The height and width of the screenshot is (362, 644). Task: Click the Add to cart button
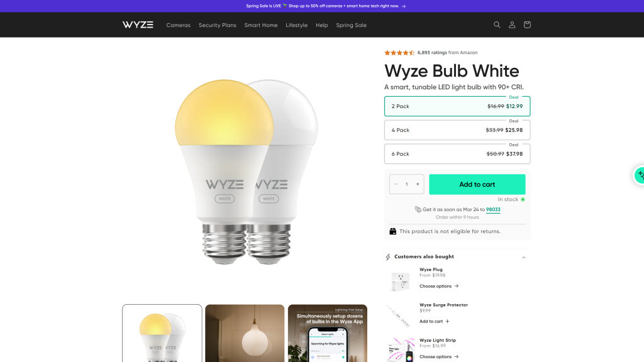pyautogui.click(x=477, y=184)
